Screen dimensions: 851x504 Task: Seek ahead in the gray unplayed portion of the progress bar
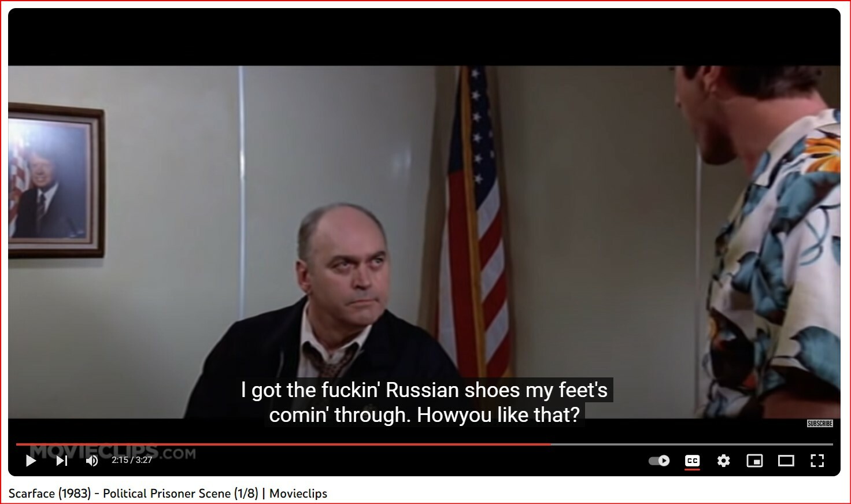[692, 444]
